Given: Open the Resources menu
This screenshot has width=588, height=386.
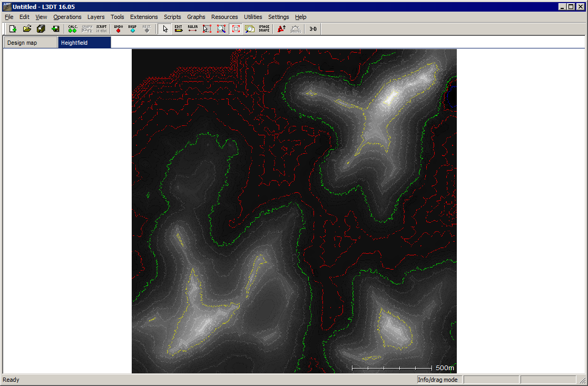Looking at the screenshot, I should pyautogui.click(x=224, y=17).
